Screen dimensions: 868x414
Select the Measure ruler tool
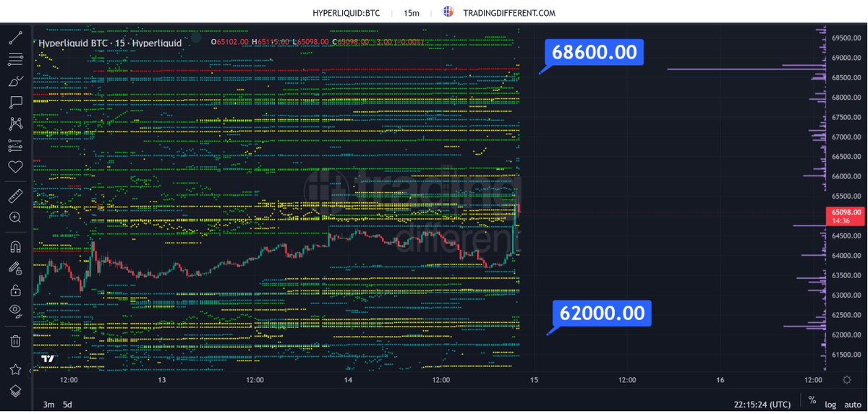pyautogui.click(x=15, y=196)
